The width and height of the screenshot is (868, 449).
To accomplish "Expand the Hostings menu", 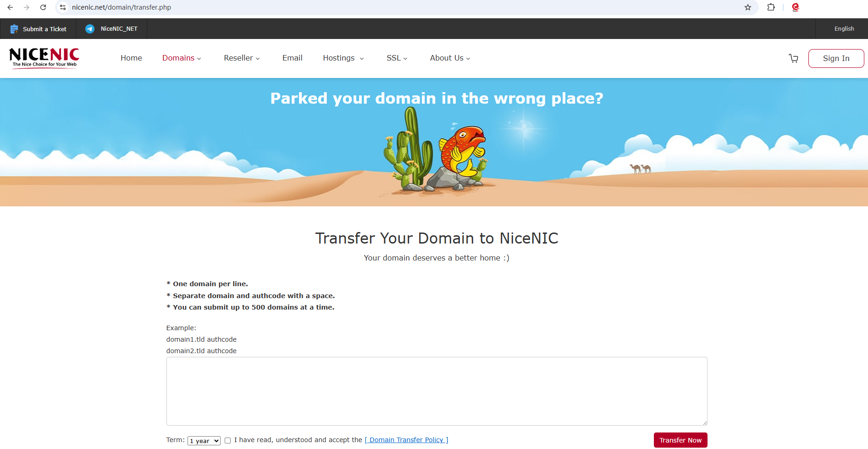I will point(343,58).
